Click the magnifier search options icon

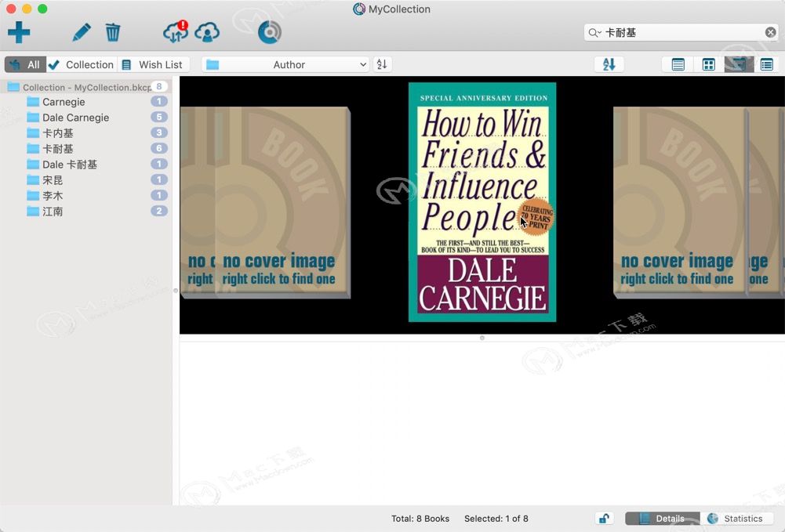tap(594, 33)
